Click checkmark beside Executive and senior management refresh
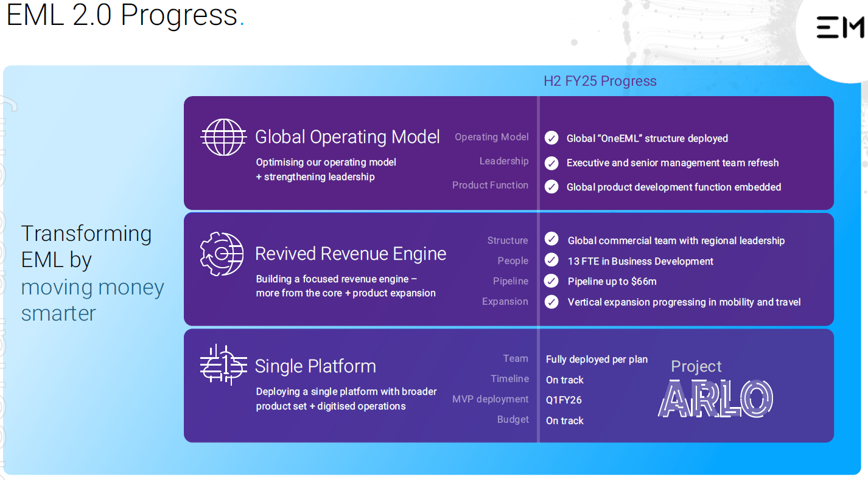 (x=551, y=163)
